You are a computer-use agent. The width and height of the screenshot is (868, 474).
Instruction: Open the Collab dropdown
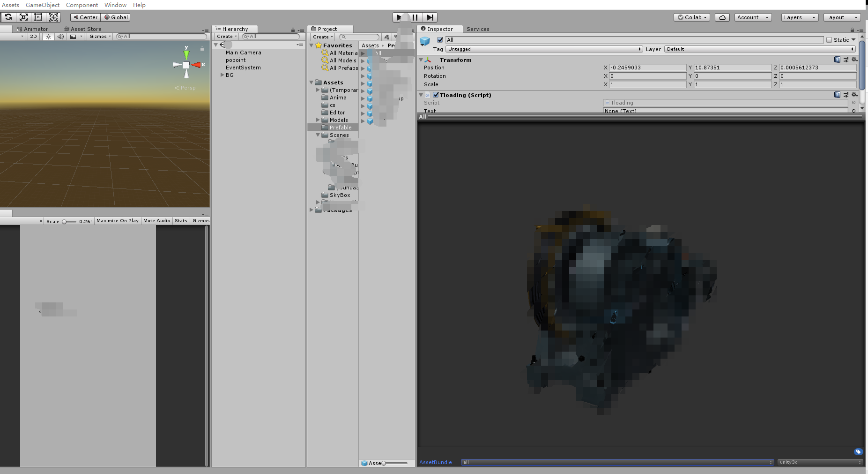[692, 17]
